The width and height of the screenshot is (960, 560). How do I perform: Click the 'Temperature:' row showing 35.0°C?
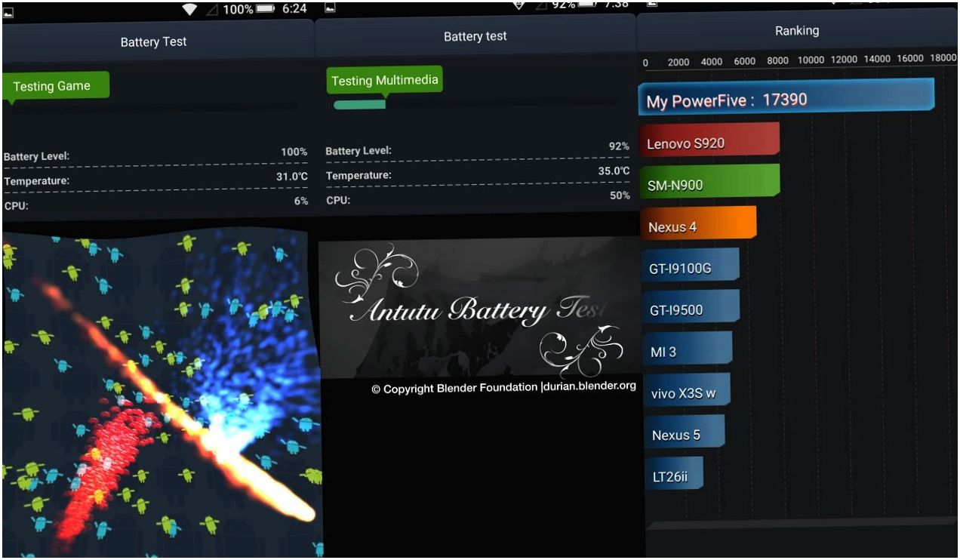point(477,174)
